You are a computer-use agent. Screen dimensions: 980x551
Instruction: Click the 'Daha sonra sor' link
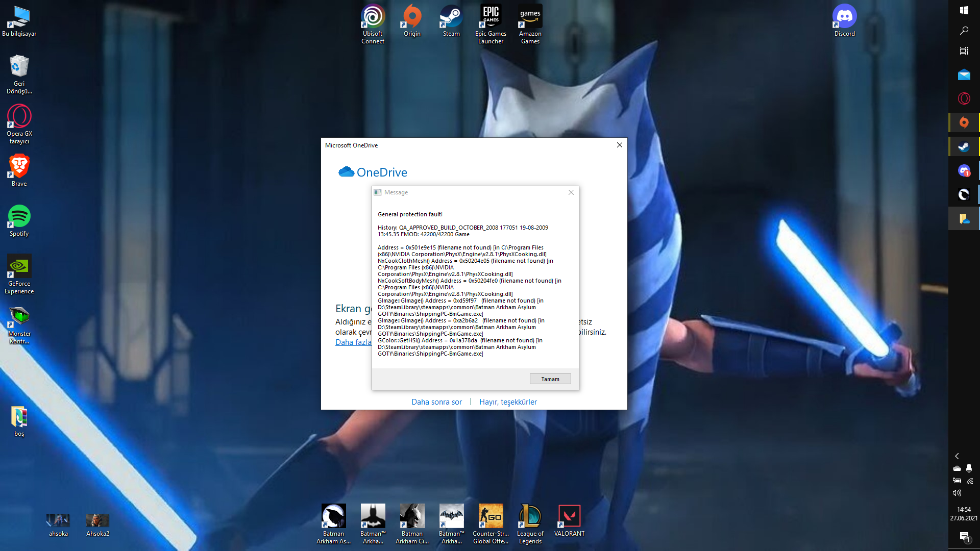point(436,402)
